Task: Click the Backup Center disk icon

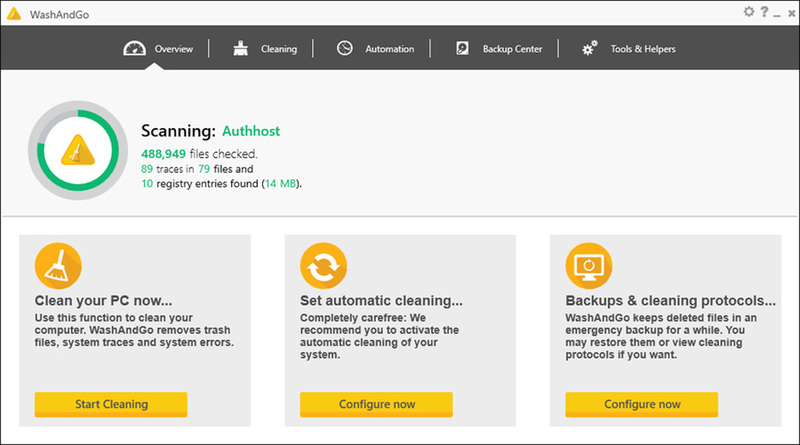Action: coord(462,48)
